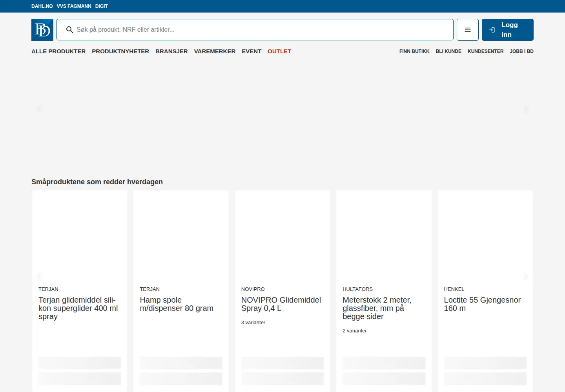
Task: Open BRANSJER menu
Action: pyautogui.click(x=171, y=51)
